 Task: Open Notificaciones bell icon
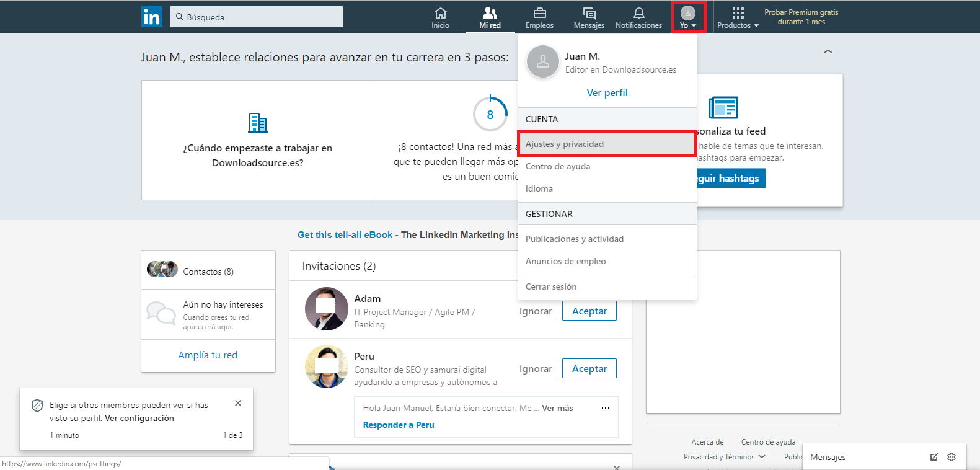638,17
